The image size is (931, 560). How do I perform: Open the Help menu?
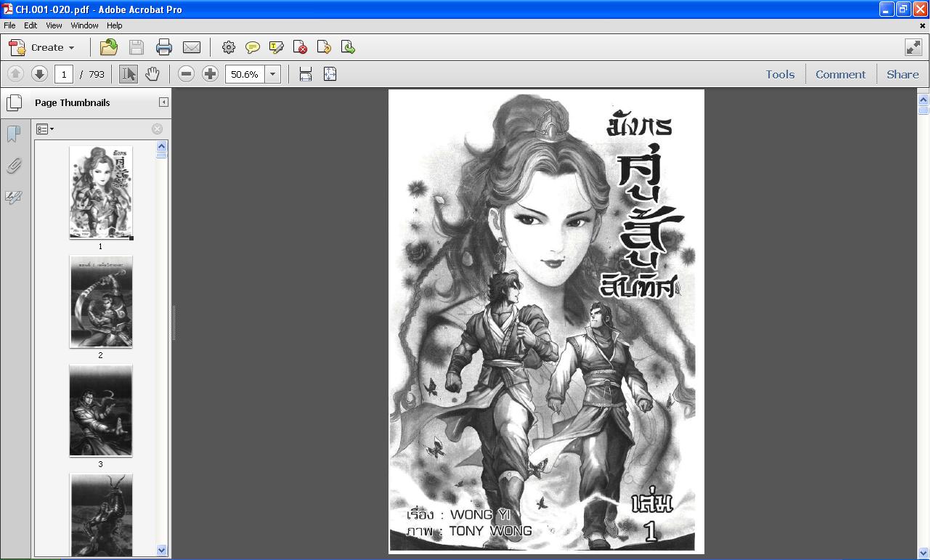tap(115, 25)
